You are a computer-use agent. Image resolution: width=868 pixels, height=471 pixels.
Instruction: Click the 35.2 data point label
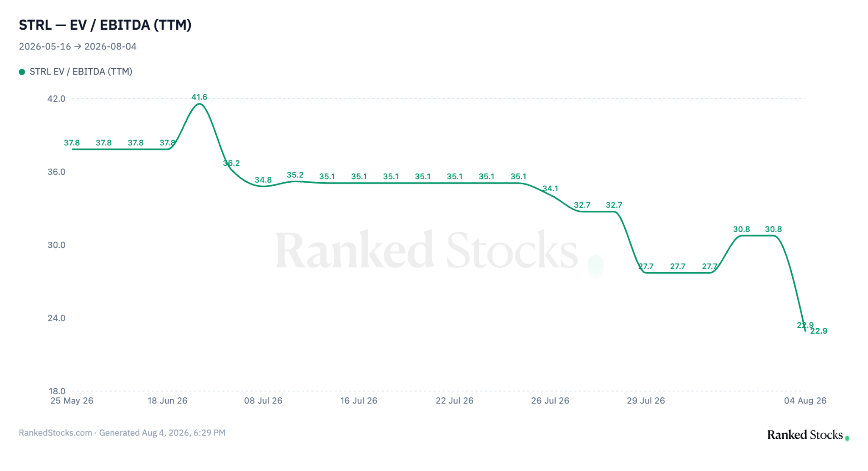(x=295, y=175)
